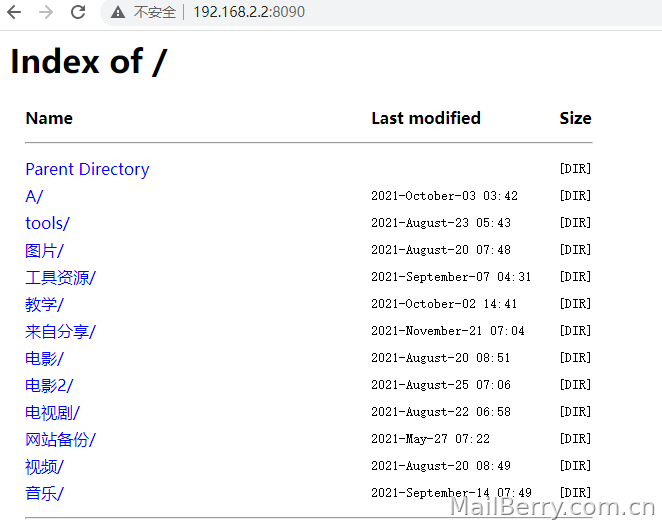Open the 音乐/ folder
Screen dimensions: 662x524
point(44,493)
